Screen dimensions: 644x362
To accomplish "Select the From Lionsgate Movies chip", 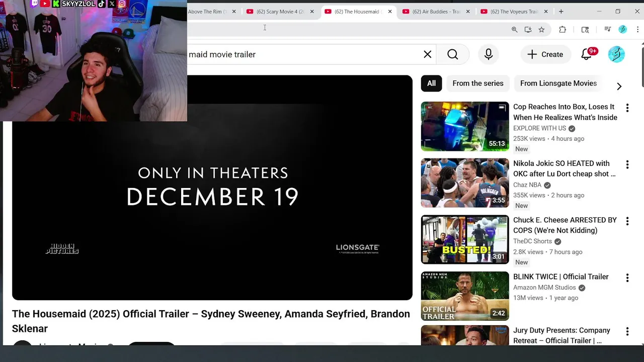I will pos(558,83).
